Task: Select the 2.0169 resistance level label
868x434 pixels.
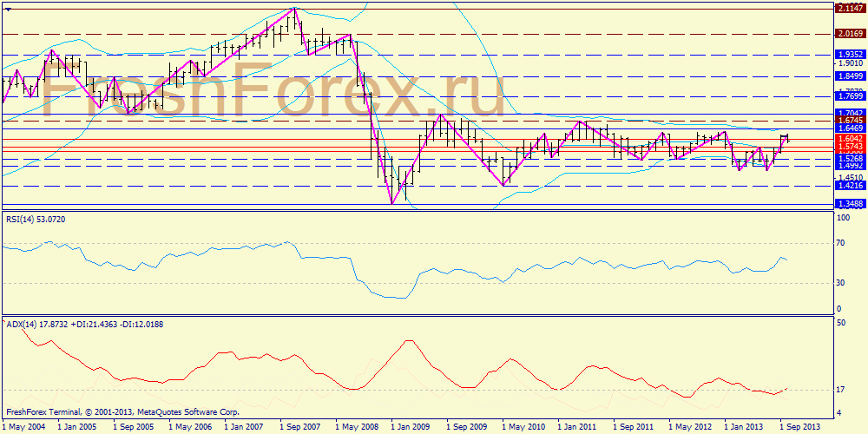Action: click(850, 34)
